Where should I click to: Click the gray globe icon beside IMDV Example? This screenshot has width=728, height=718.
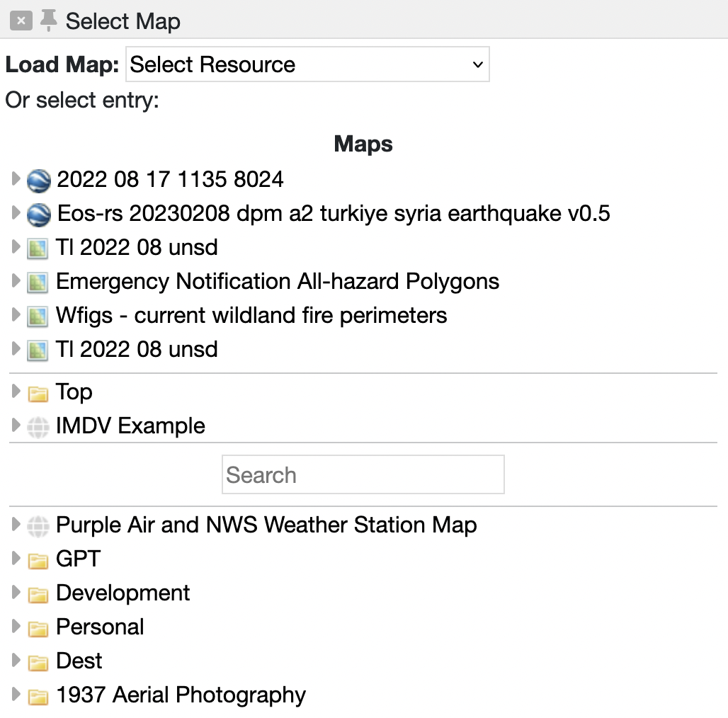click(x=38, y=427)
